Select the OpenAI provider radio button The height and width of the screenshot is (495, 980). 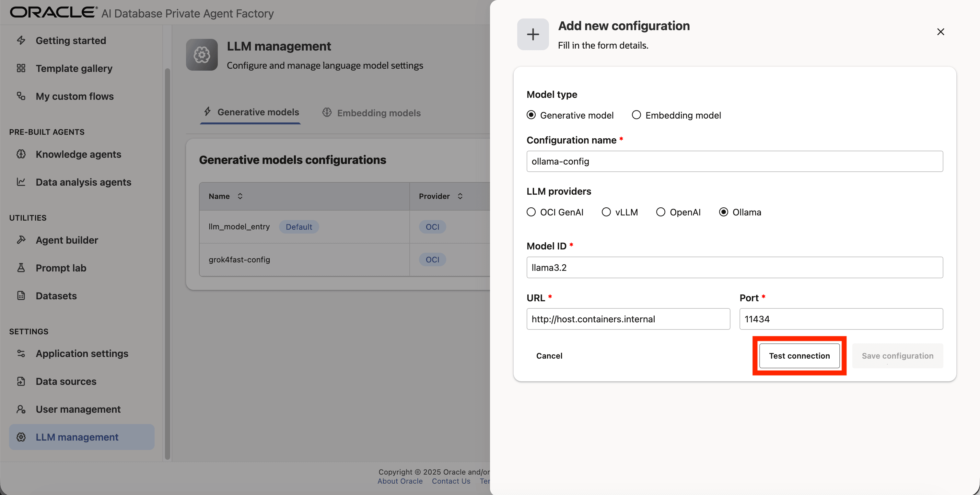(661, 212)
